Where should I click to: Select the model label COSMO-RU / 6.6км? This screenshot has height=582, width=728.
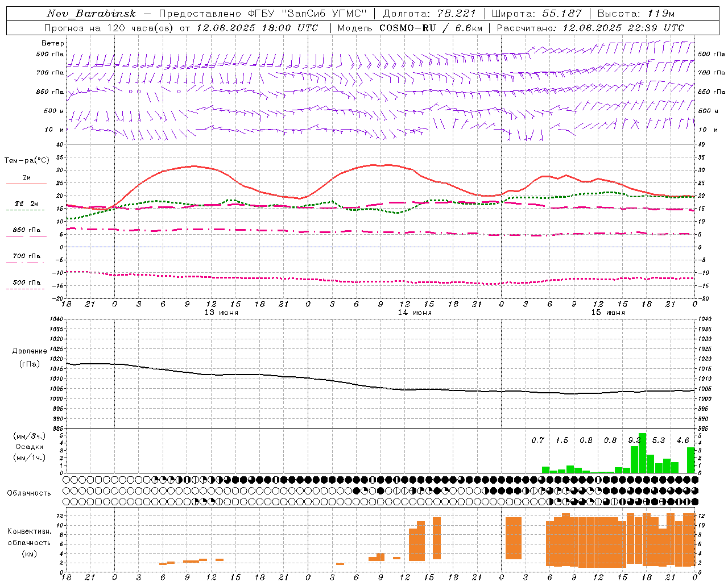pyautogui.click(x=431, y=28)
